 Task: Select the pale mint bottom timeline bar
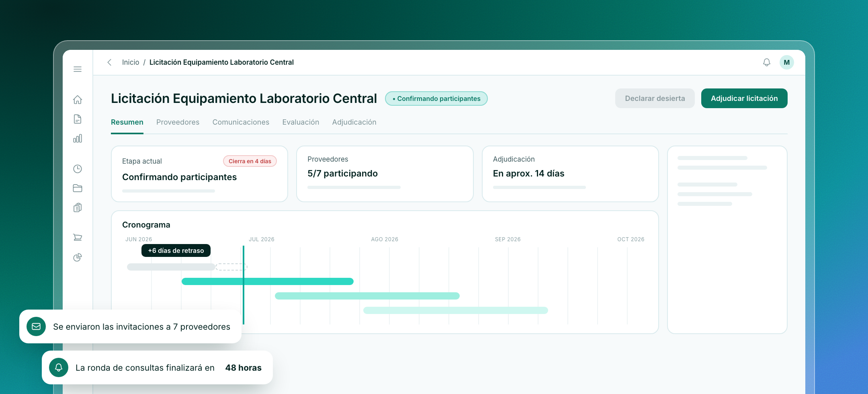click(456, 310)
